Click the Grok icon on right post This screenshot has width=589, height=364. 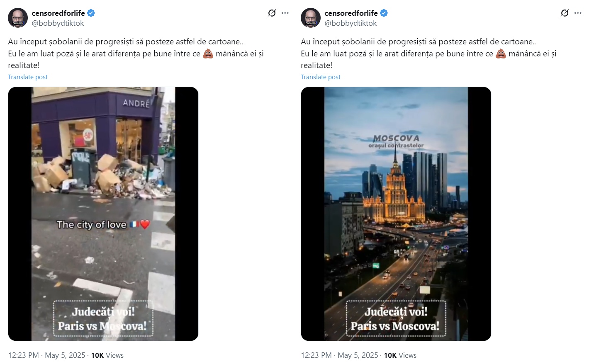565,13
